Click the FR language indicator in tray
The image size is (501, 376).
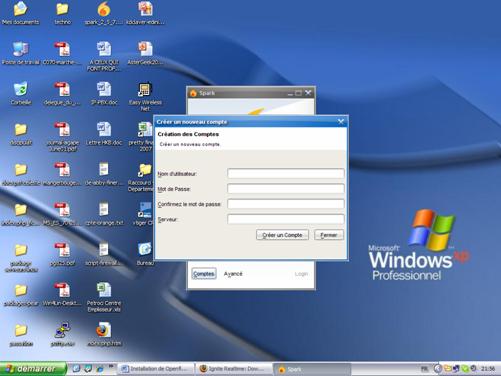pos(424,369)
